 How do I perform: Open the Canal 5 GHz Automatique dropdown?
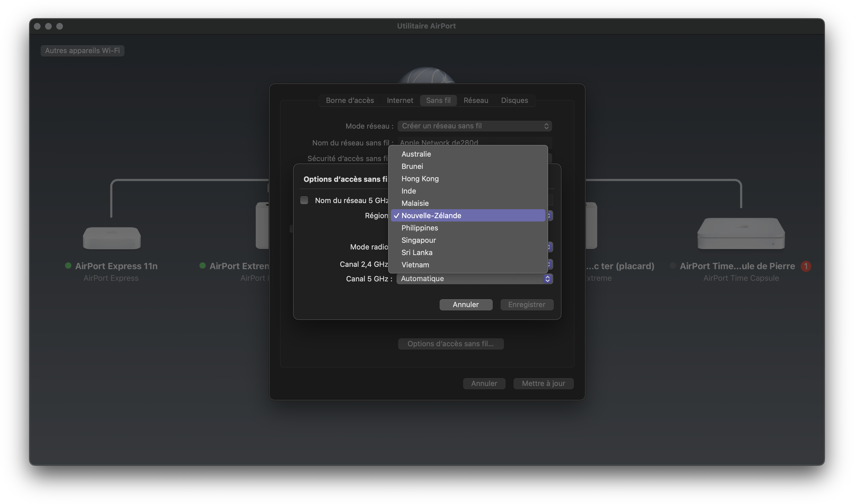tap(475, 279)
